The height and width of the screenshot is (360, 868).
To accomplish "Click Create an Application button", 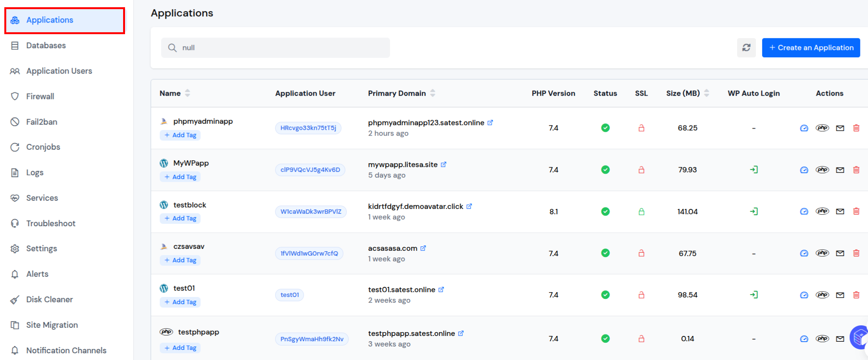I will pos(811,48).
